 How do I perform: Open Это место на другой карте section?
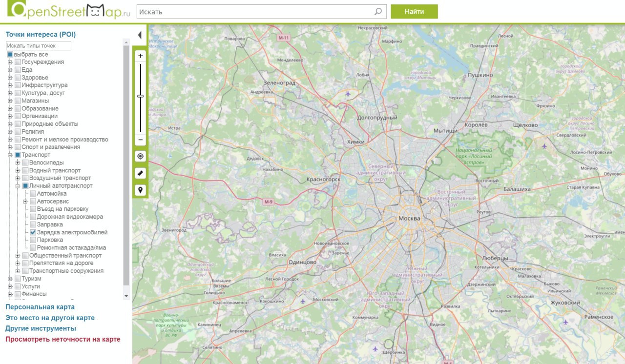(x=50, y=318)
